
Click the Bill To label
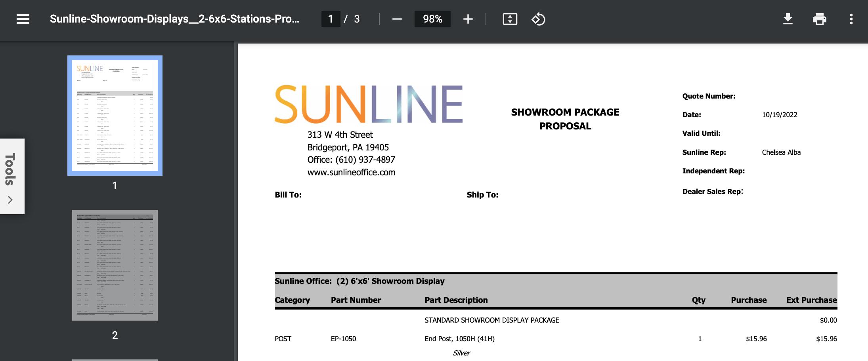pyautogui.click(x=288, y=195)
